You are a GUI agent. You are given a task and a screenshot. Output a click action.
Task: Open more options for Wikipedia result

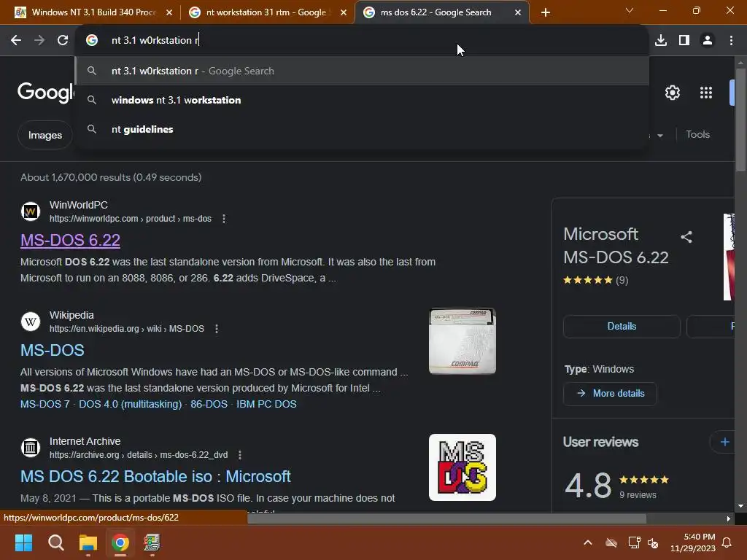coord(217,329)
